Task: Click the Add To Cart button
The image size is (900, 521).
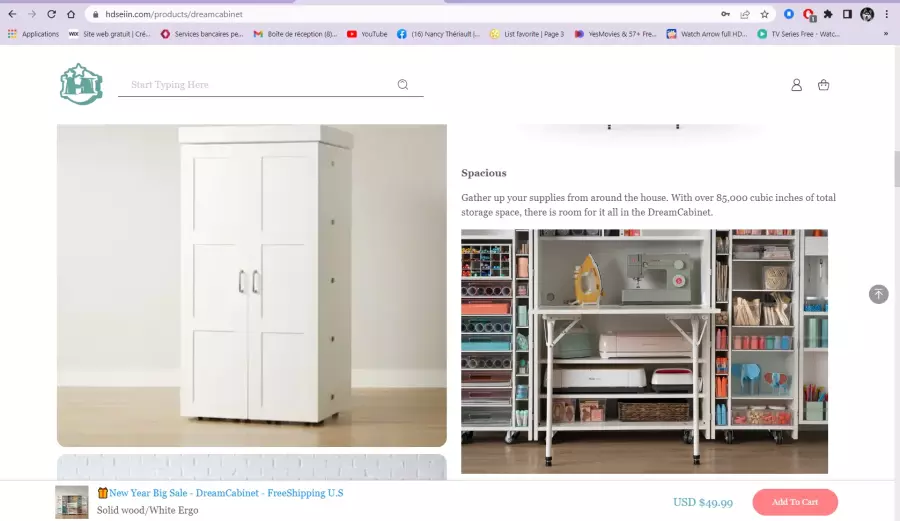Action: click(795, 502)
